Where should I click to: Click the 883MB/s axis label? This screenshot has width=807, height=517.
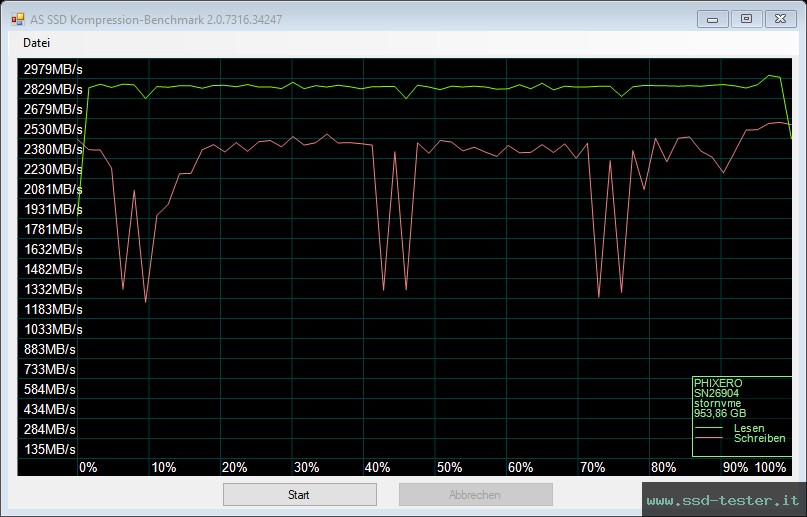pyautogui.click(x=49, y=349)
